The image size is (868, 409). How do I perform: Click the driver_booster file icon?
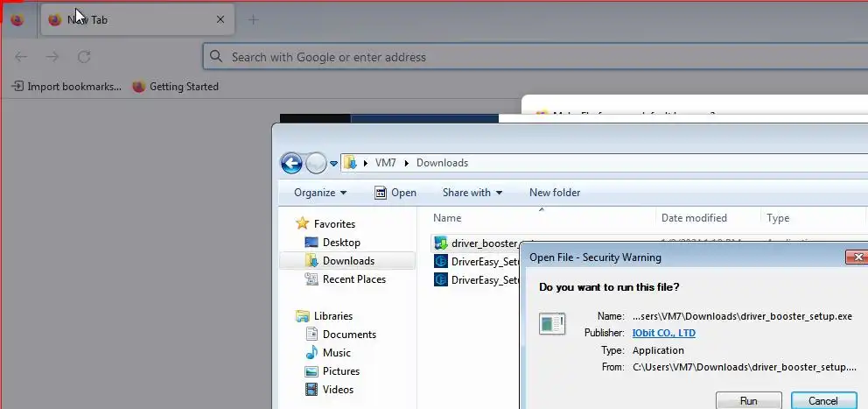coord(441,243)
